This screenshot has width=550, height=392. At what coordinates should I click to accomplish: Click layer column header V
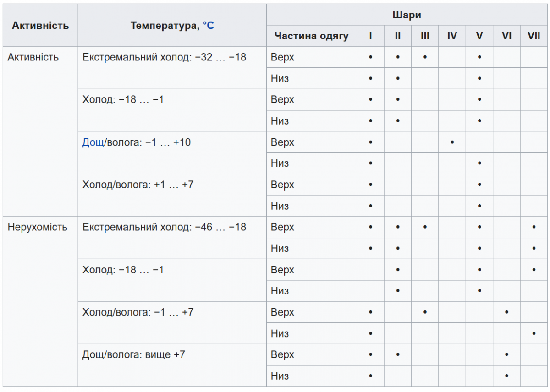479,36
